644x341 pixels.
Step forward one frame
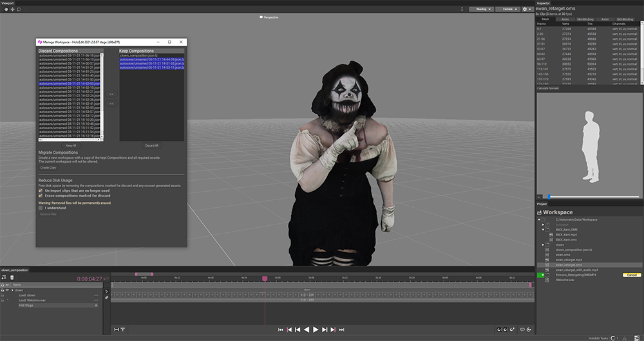[325, 329]
